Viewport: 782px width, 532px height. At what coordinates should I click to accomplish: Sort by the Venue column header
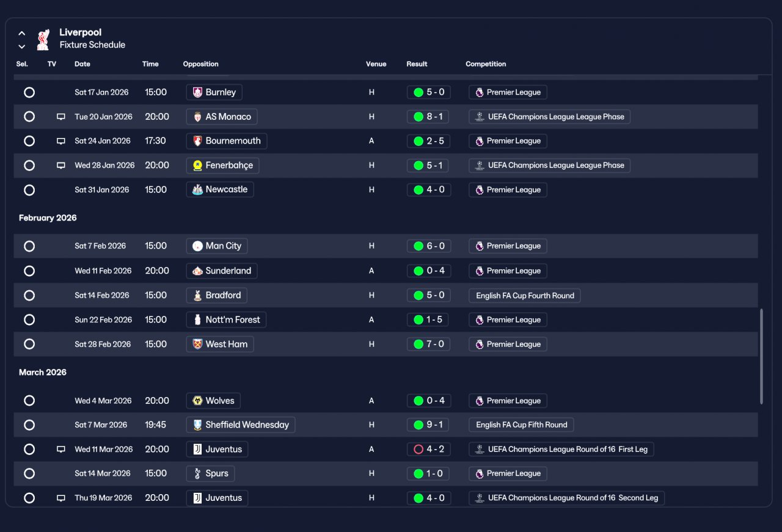tap(376, 64)
